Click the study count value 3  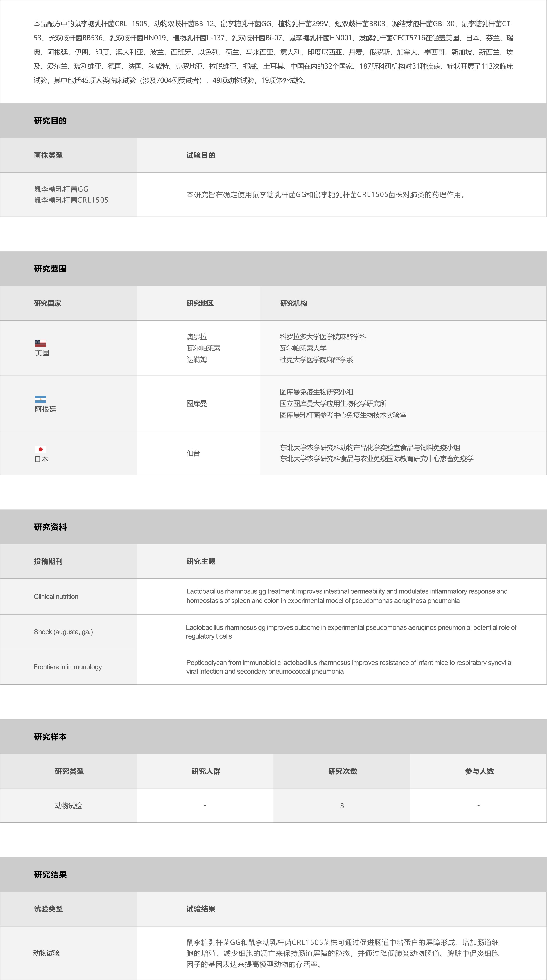pos(342,806)
